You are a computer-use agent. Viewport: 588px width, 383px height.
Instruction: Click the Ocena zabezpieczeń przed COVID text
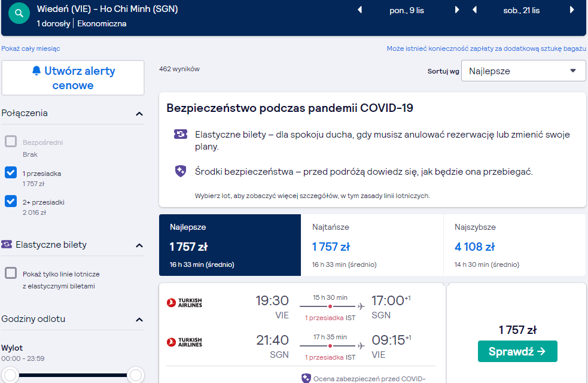[370, 379]
